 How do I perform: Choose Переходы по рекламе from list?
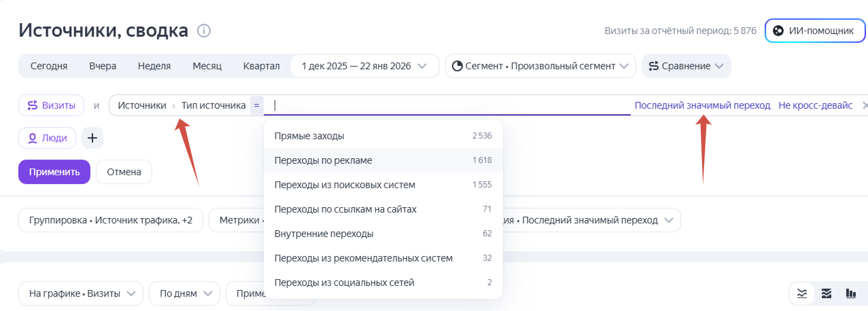323,160
